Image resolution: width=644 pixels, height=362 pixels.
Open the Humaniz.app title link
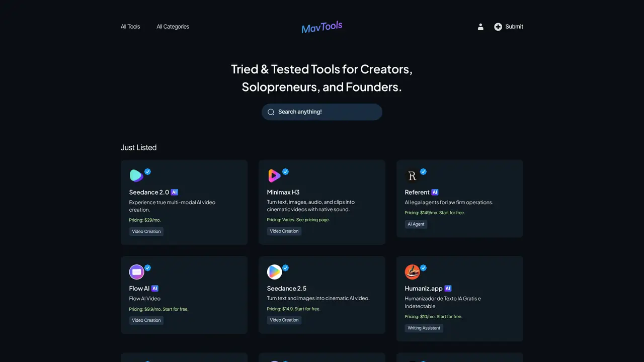[x=424, y=289]
